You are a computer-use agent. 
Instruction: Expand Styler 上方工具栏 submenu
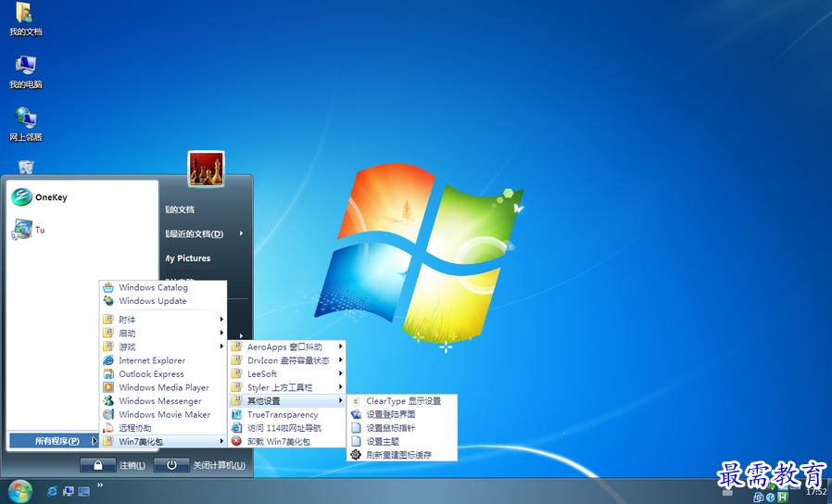click(287, 387)
